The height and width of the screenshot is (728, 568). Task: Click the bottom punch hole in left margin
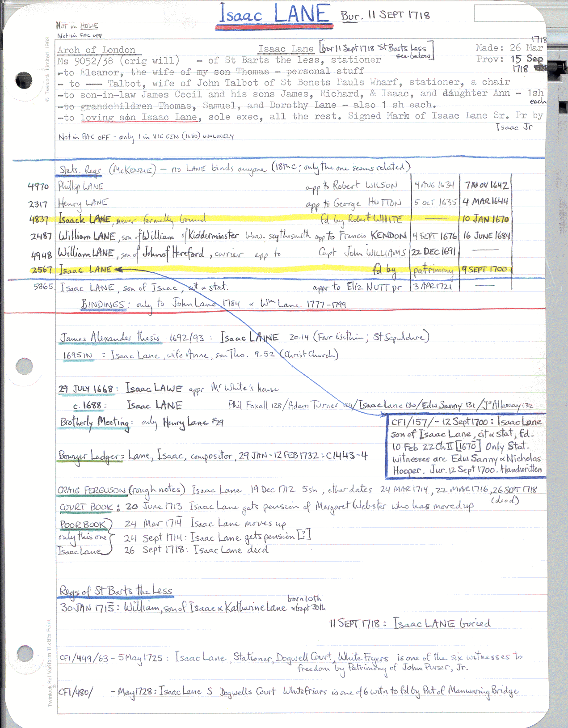pyautogui.click(x=24, y=652)
